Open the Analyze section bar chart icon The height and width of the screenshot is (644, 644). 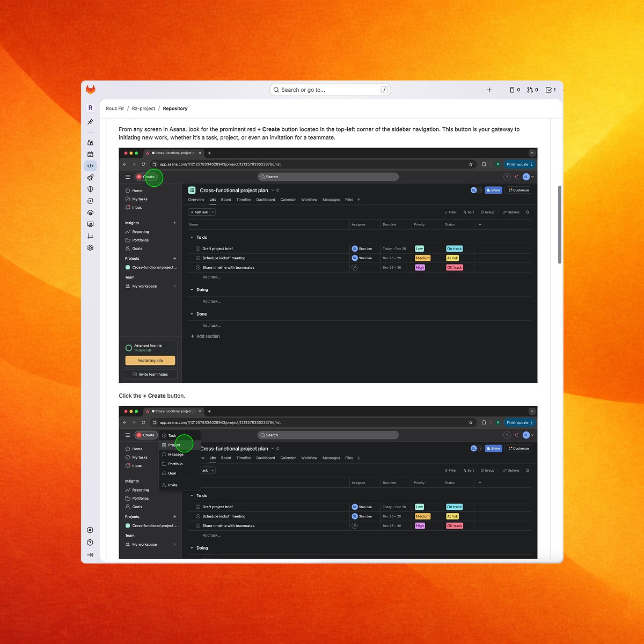[x=90, y=236]
